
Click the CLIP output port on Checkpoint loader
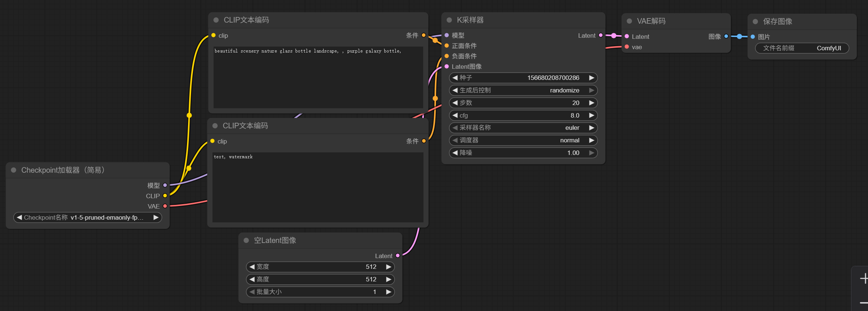[165, 196]
